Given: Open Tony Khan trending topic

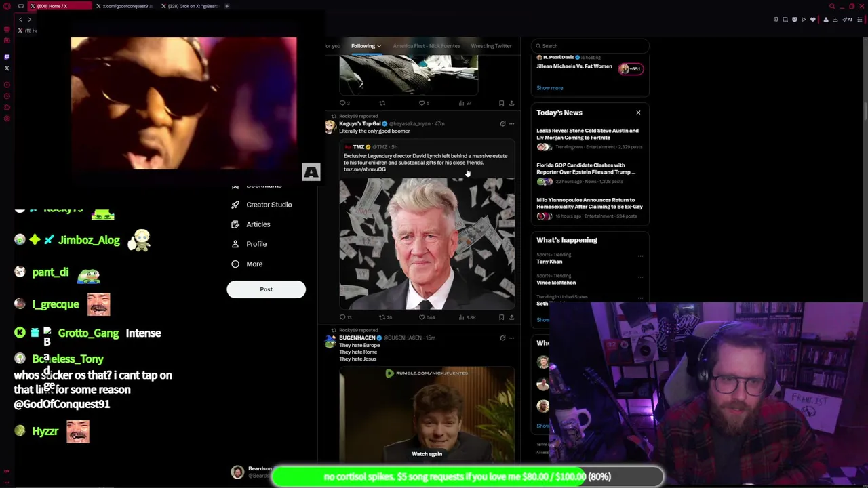Looking at the screenshot, I should pos(549,262).
